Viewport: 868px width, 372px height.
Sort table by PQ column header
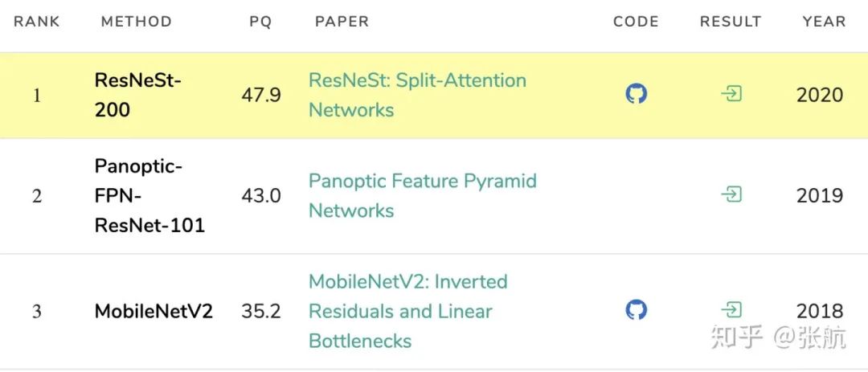[260, 22]
